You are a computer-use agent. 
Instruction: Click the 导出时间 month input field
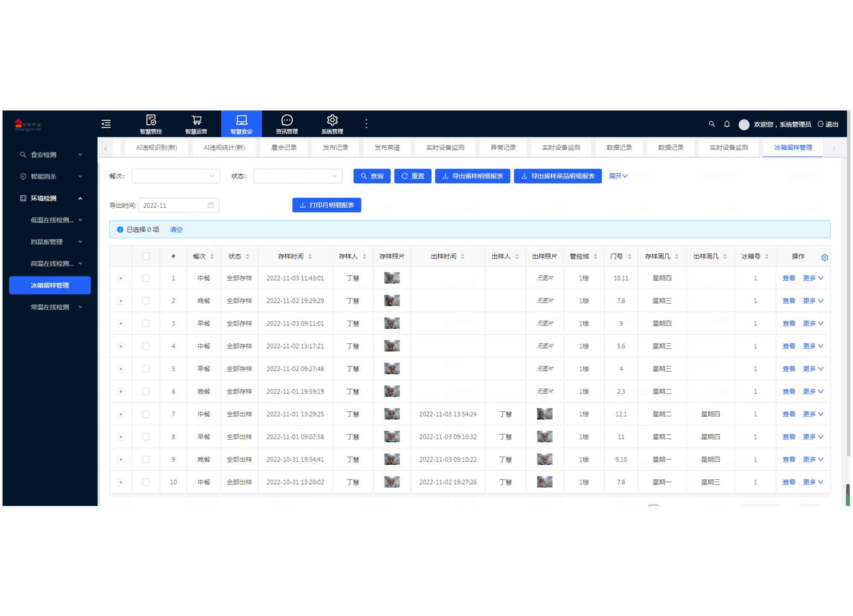pos(178,206)
